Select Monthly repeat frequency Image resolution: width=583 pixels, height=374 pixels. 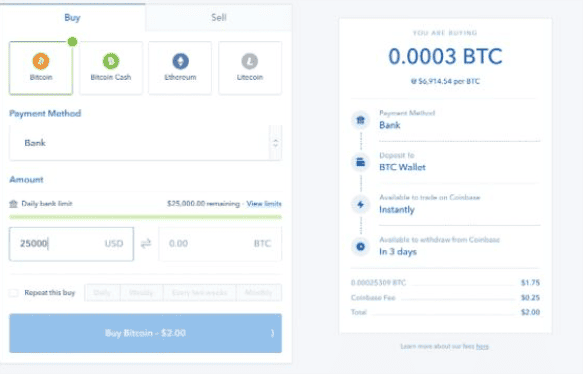point(259,293)
